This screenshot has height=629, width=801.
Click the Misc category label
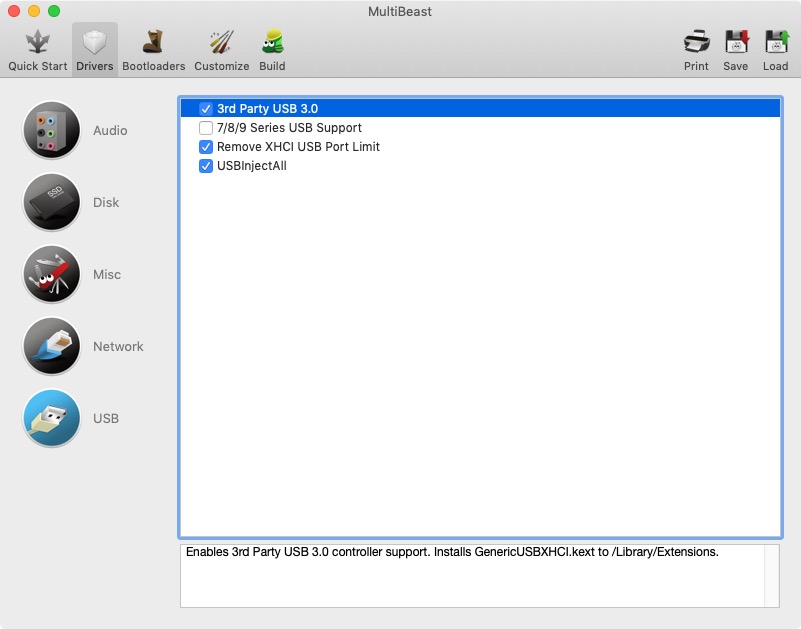point(107,274)
